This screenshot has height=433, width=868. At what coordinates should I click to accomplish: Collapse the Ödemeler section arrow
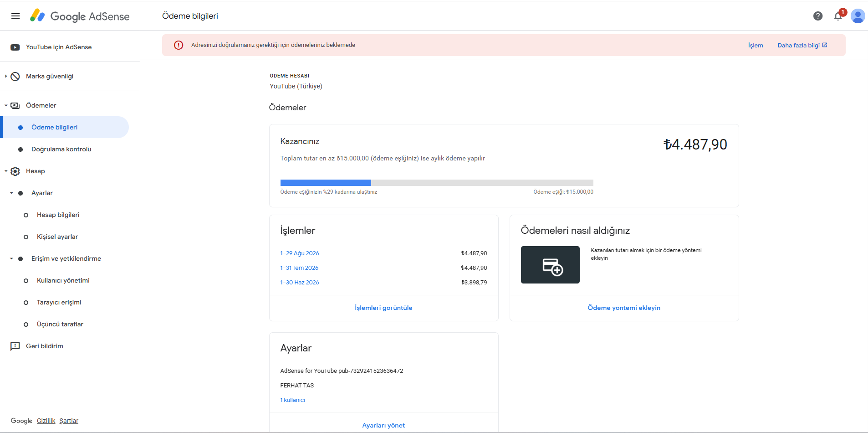coord(6,106)
